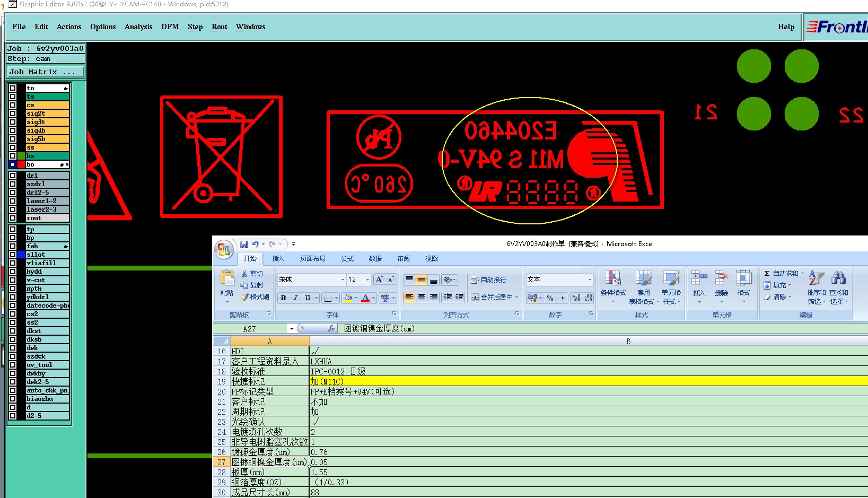Click the 自动换行 wrap text button
The height and width of the screenshot is (498, 868).
(x=489, y=279)
